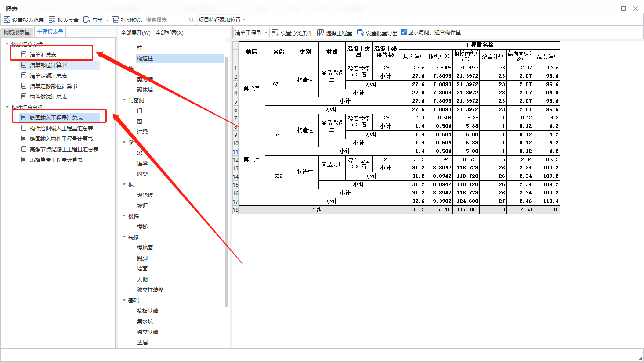Click the 合计 total row label

(x=318, y=210)
